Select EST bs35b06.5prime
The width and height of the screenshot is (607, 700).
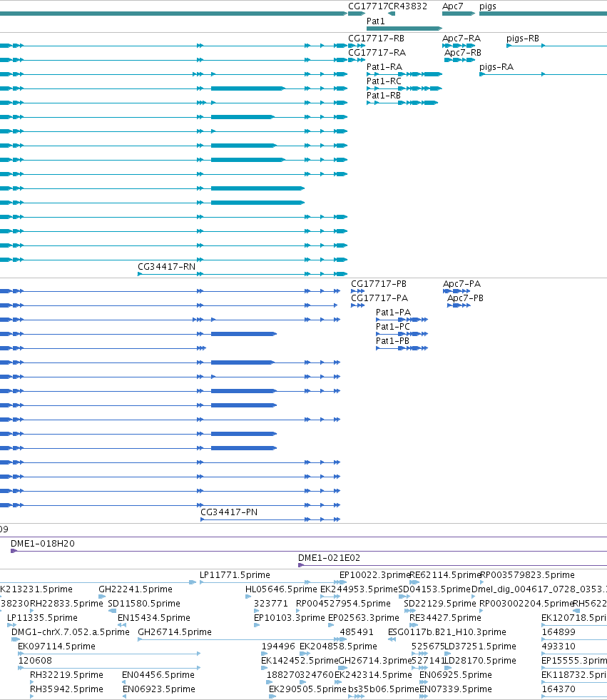pyautogui.click(x=384, y=689)
